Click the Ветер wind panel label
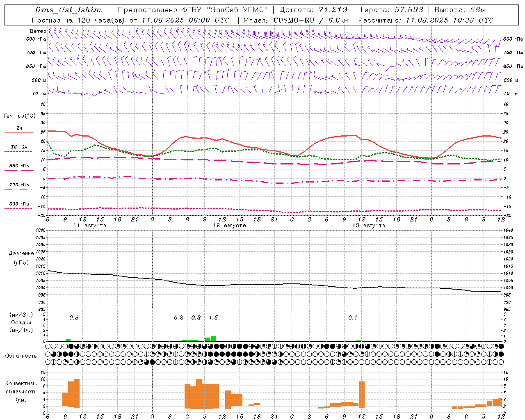 coord(38,31)
